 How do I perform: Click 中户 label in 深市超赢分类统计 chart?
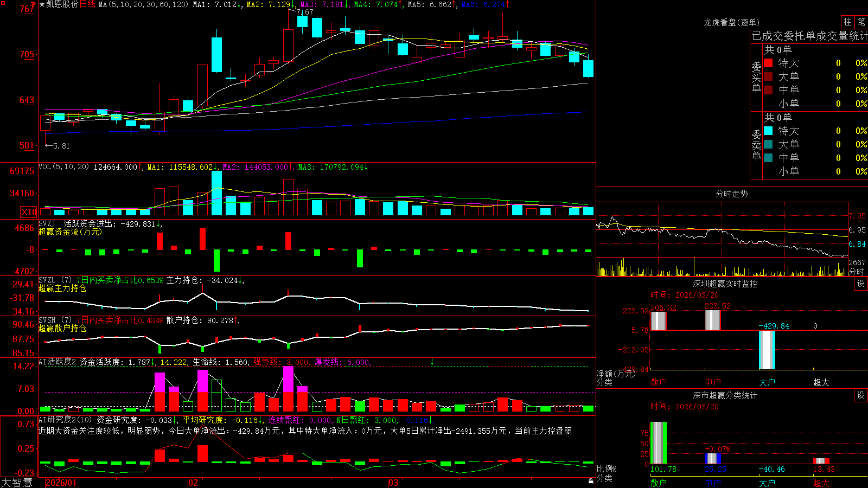[713, 483]
